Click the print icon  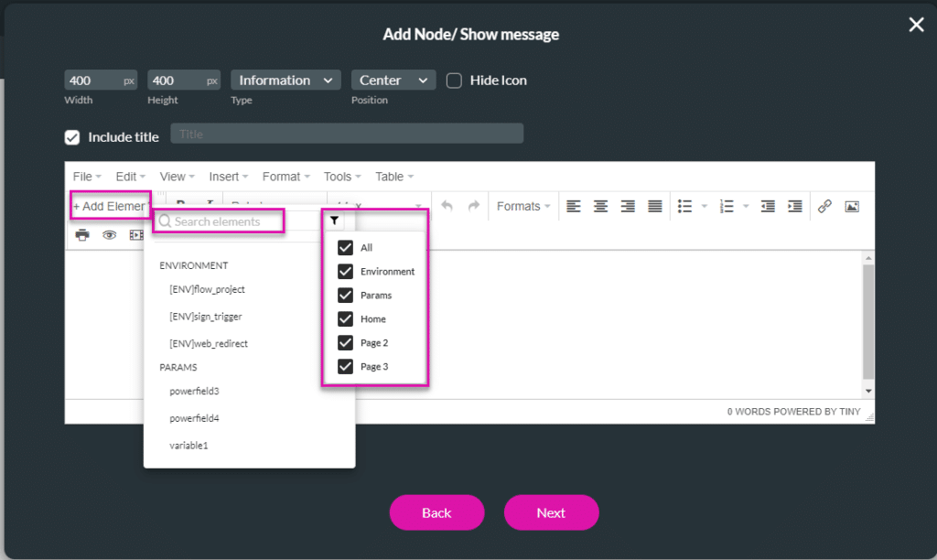tap(82, 235)
